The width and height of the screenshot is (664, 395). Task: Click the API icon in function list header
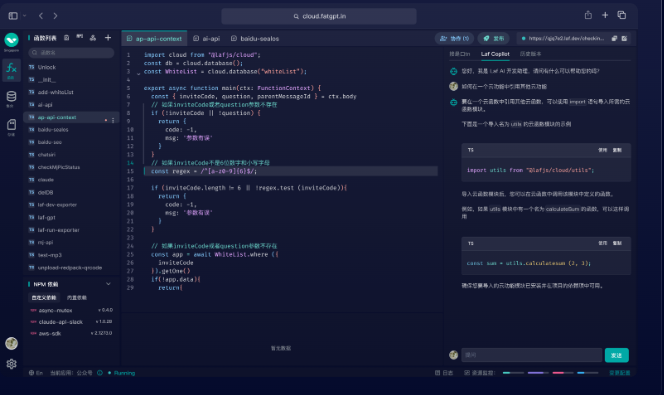pyautogui.click(x=80, y=37)
